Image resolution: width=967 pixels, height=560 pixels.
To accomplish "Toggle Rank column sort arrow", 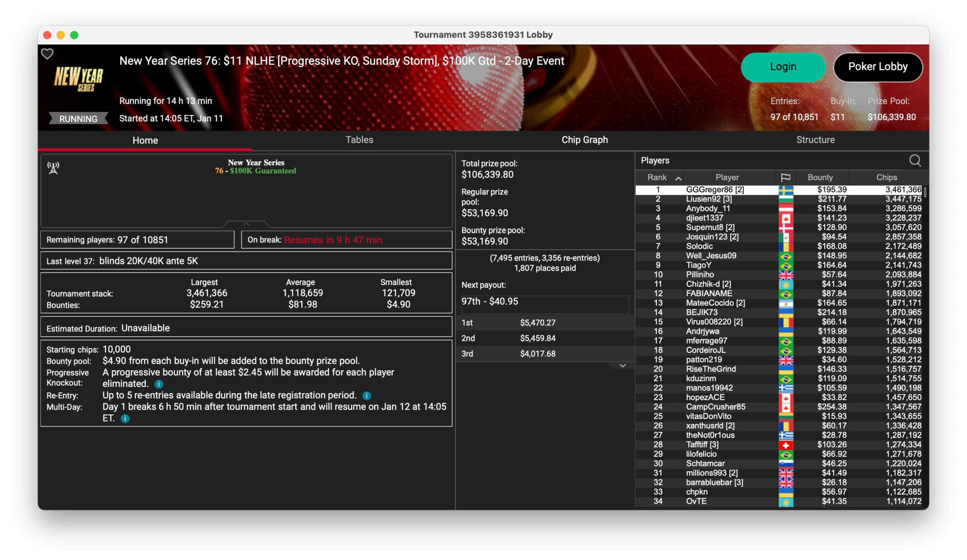I will [678, 178].
